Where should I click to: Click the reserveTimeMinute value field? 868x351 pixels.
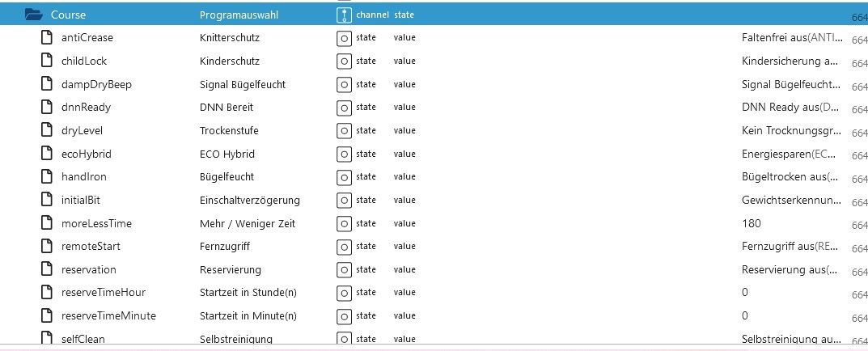[x=745, y=315]
